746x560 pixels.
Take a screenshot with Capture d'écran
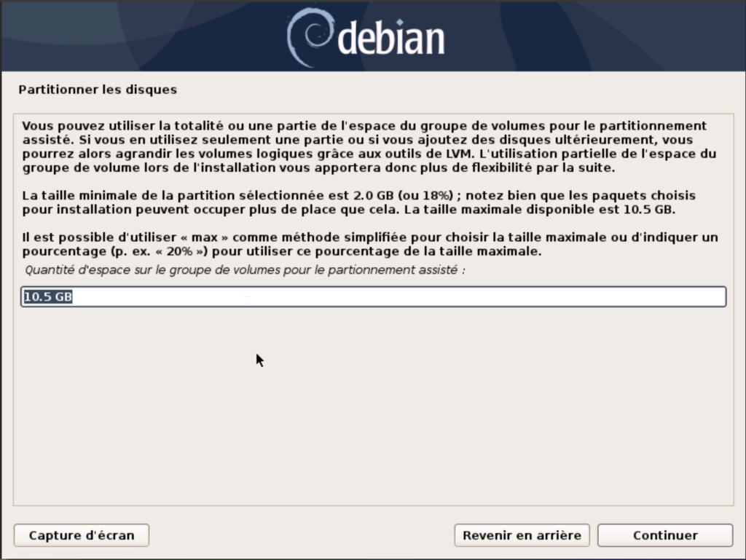[82, 535]
